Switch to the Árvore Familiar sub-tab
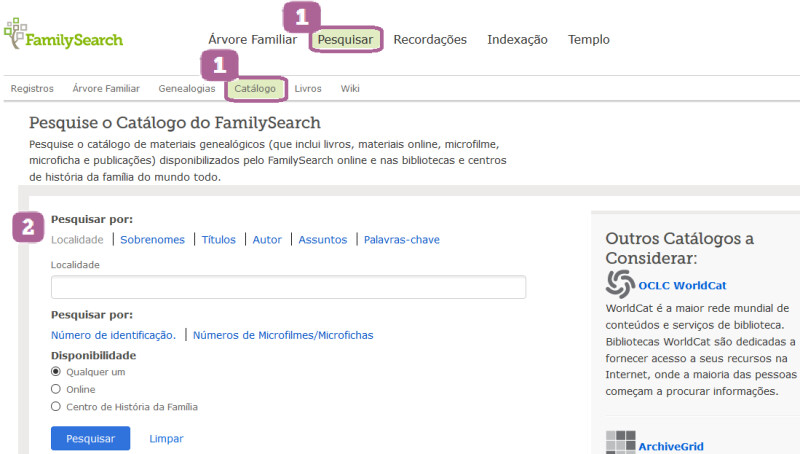This screenshot has width=800, height=454. tap(106, 89)
